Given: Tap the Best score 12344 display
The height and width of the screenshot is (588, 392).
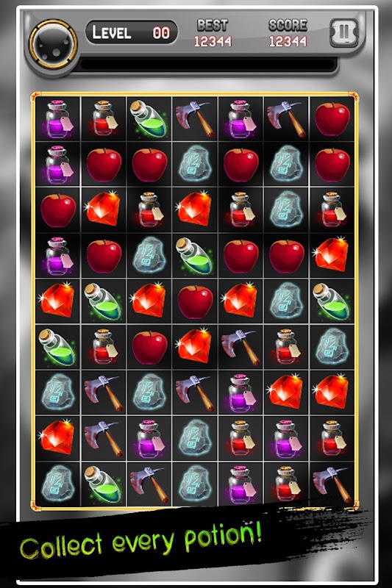Looking at the screenshot, I should pos(213,33).
